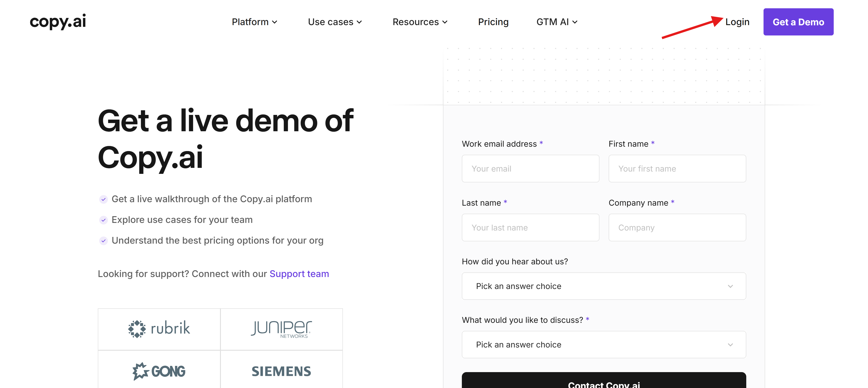This screenshot has height=388, width=868.
Task: Click the Siemens logo tile
Action: [281, 370]
